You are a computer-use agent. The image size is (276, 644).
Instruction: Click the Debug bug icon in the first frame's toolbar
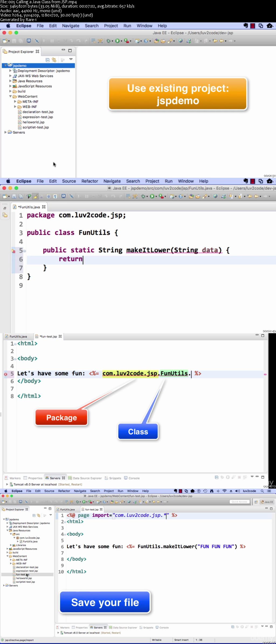pyautogui.click(x=108, y=41)
